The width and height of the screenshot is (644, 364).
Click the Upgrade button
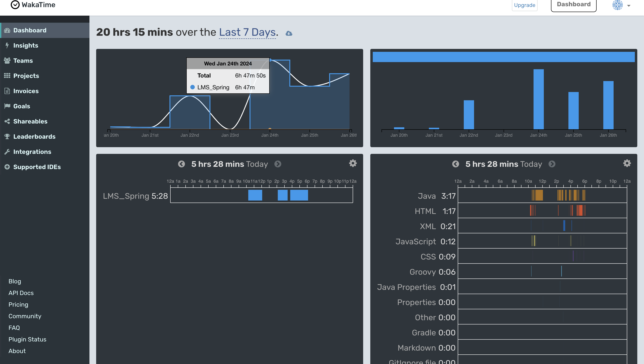click(x=524, y=5)
